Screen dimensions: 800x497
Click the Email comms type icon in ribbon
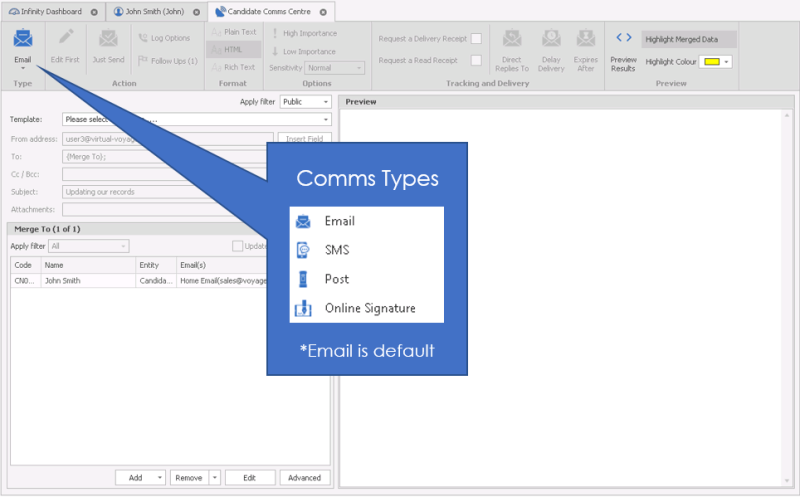point(22,40)
